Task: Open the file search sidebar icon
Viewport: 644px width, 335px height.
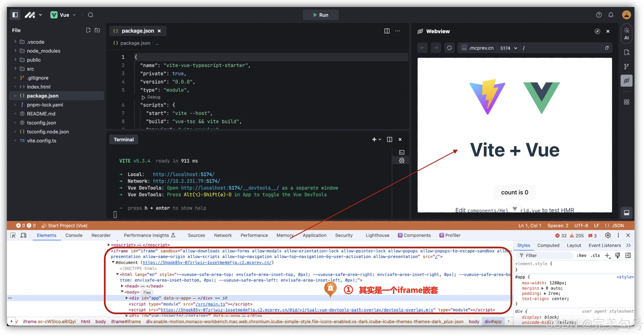Action: pos(626,52)
